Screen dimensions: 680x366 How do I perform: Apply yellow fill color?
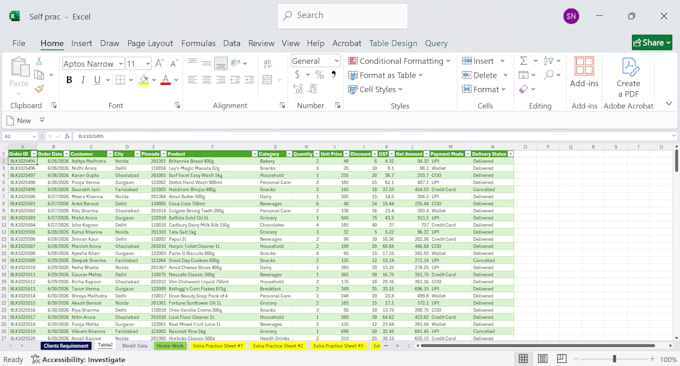coord(144,80)
